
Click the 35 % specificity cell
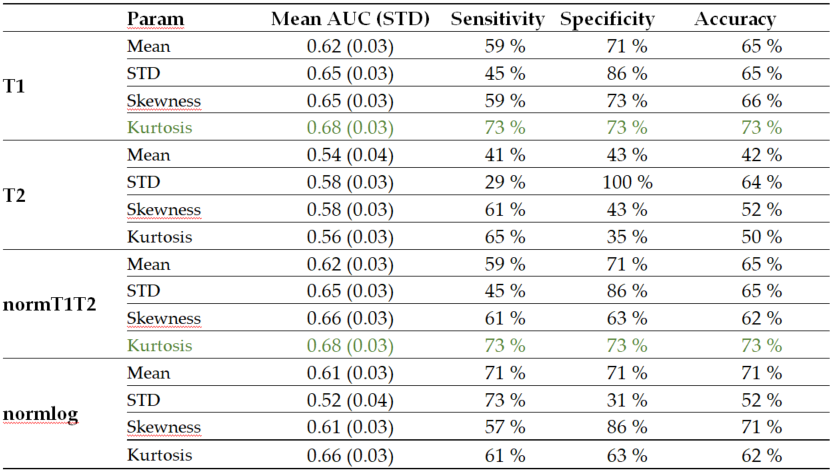(x=630, y=237)
